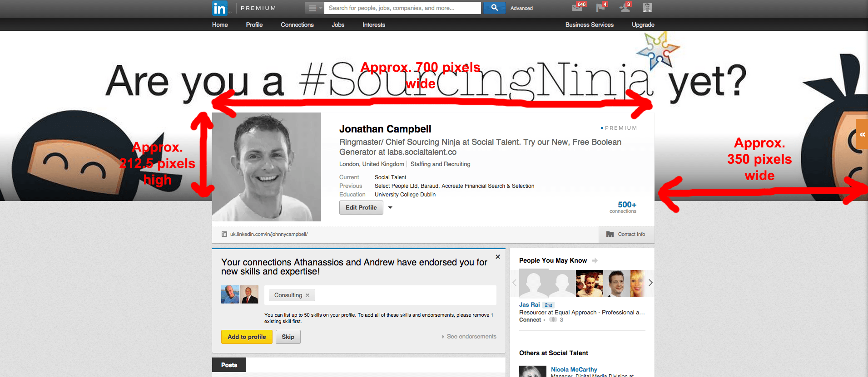Open the Interests menu
The height and width of the screenshot is (377, 868).
coord(374,24)
